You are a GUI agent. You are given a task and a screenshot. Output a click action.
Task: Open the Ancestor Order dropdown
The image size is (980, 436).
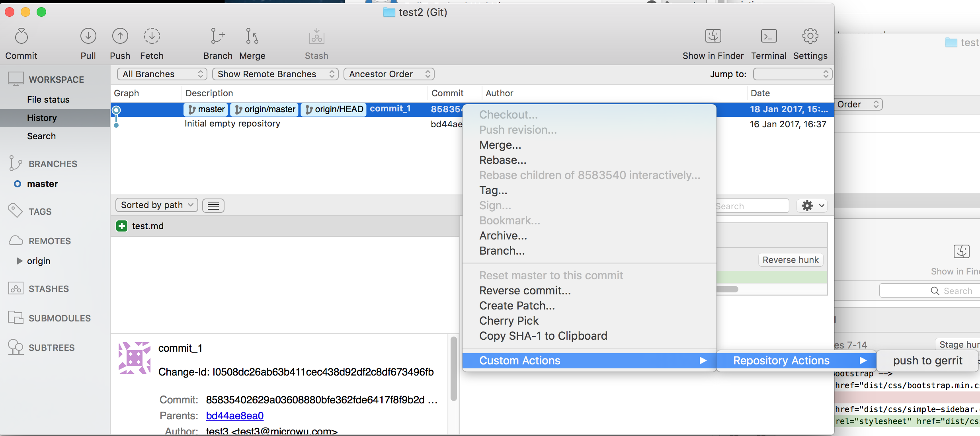388,74
